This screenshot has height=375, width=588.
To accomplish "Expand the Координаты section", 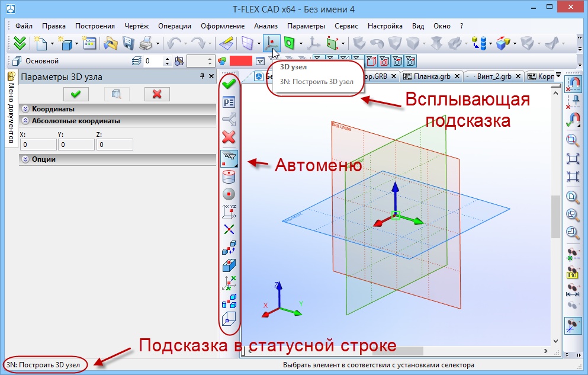I will tap(117, 109).
